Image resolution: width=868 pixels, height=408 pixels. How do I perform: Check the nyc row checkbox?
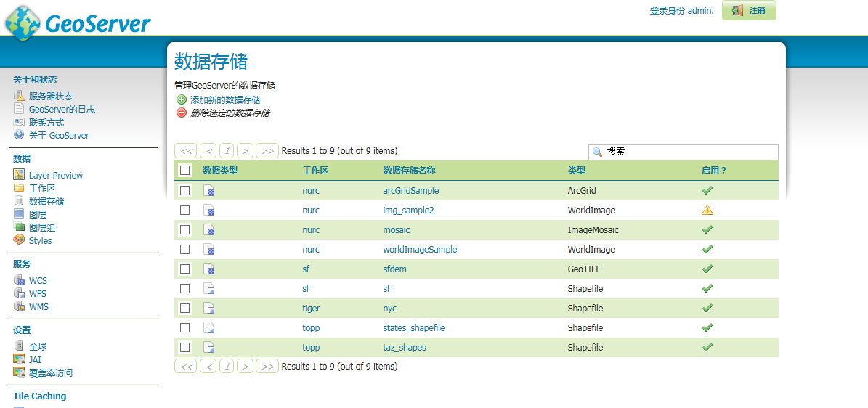click(x=185, y=308)
